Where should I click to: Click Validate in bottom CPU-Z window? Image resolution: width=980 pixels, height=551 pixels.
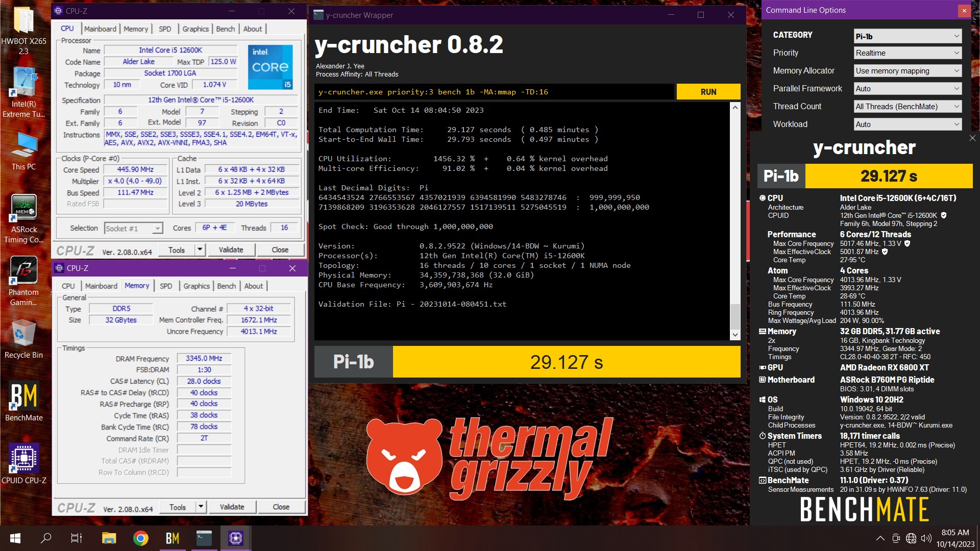click(232, 507)
